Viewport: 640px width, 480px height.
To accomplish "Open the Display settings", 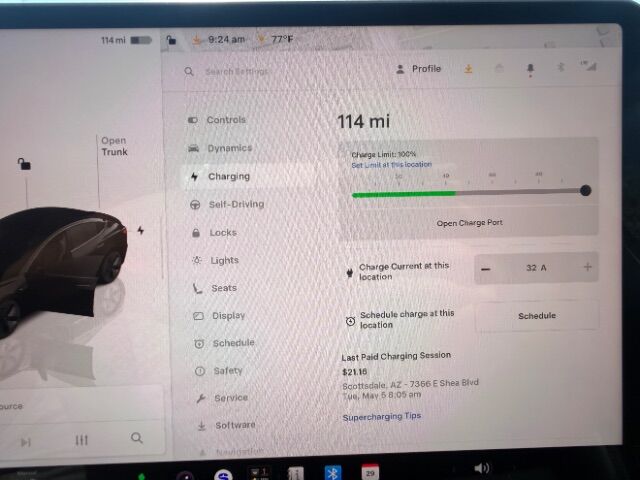I will (x=229, y=316).
